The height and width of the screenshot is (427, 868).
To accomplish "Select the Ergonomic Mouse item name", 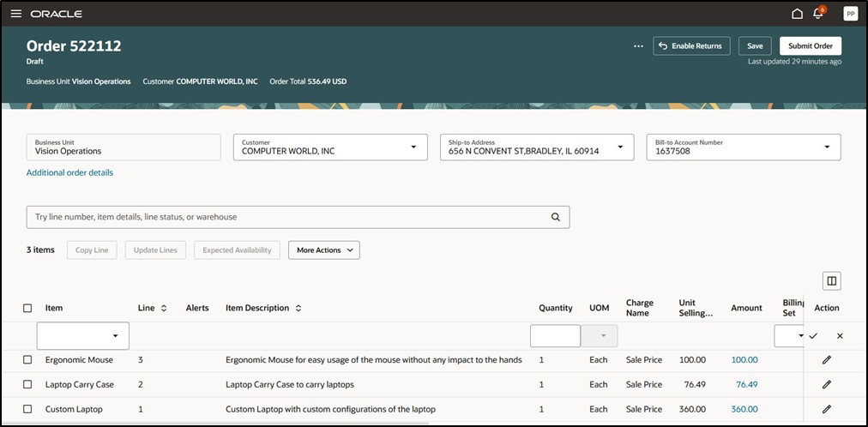I will click(79, 360).
